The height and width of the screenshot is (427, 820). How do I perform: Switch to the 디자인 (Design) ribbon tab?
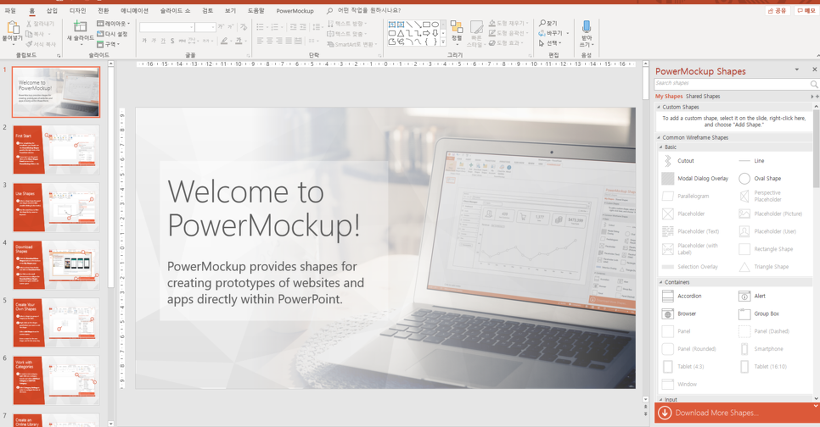coord(77,10)
